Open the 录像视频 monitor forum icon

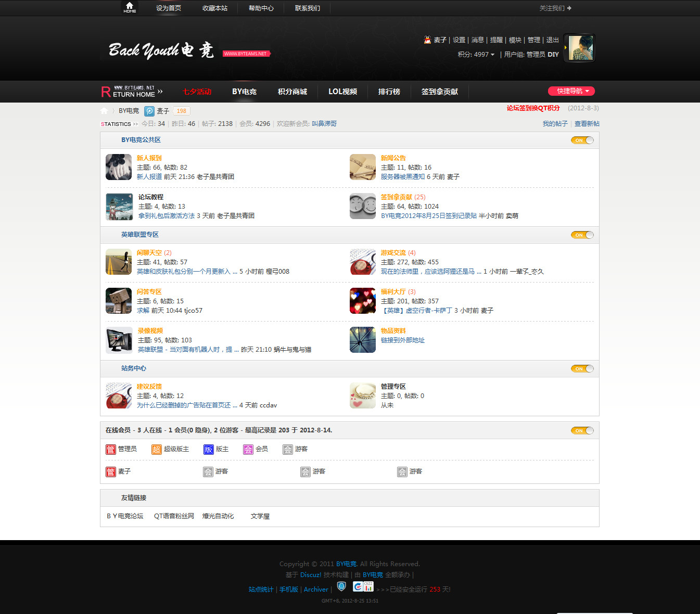point(119,340)
